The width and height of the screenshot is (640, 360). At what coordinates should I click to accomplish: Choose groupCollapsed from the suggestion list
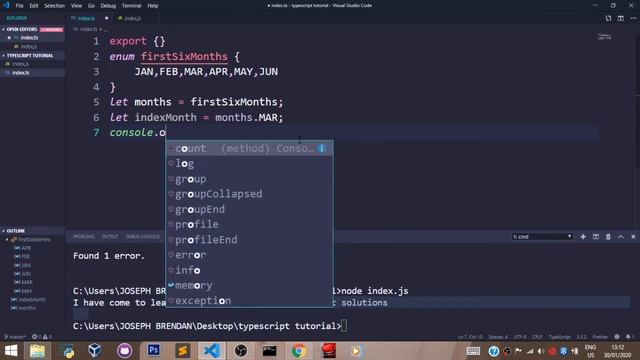tap(249, 194)
